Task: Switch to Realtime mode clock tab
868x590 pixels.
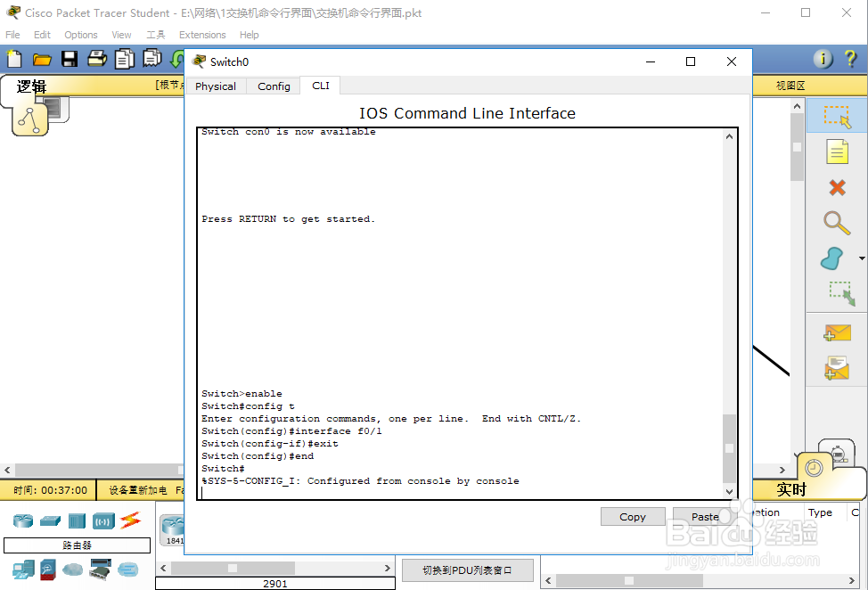Action: pos(814,468)
